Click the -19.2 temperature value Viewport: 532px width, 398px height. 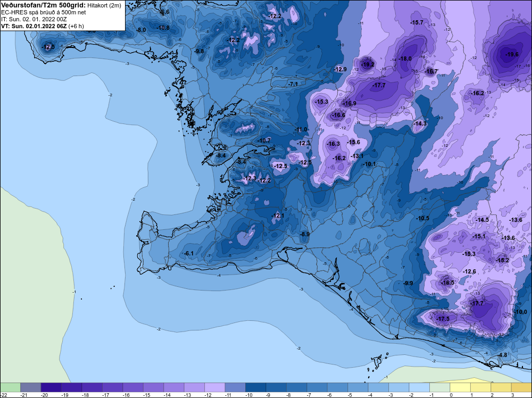tap(368, 64)
